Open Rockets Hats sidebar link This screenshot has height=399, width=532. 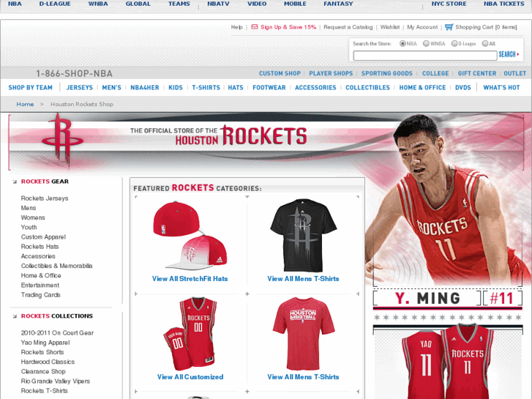[x=40, y=247]
